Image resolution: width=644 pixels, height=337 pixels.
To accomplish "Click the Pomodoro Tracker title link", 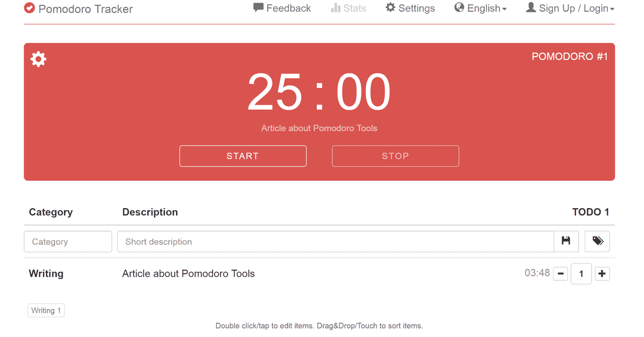I will pyautogui.click(x=85, y=9).
